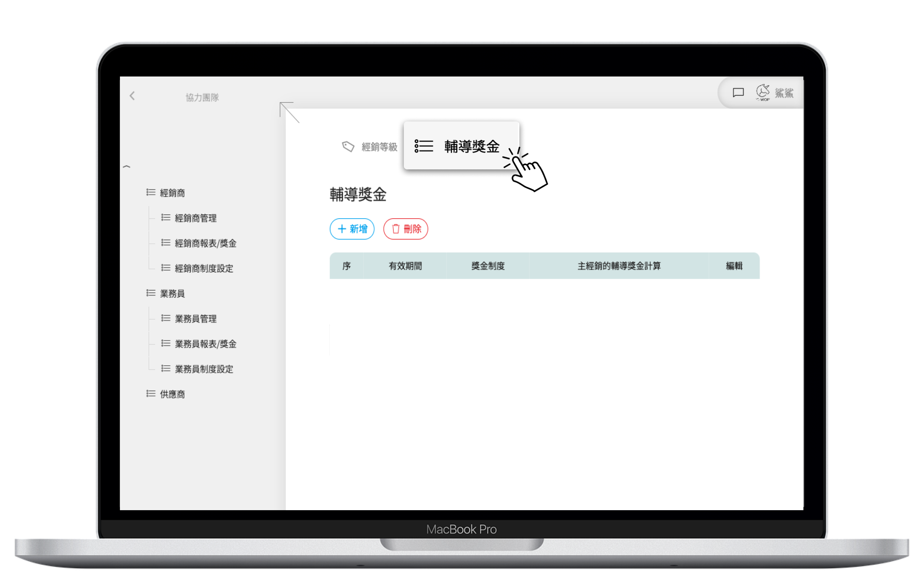Click the back chevron beside 協力團隊
This screenshot has height=587, width=924.
click(132, 96)
